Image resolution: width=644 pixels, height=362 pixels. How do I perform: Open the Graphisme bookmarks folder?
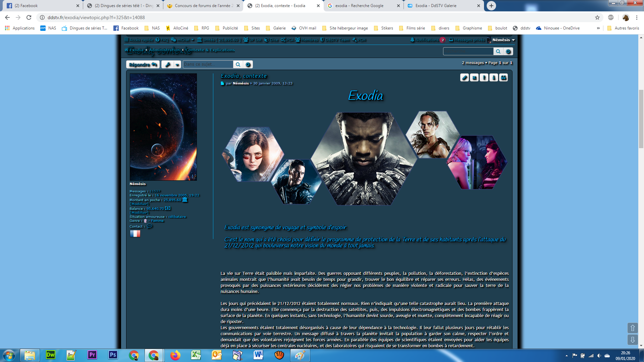pyautogui.click(x=468, y=28)
